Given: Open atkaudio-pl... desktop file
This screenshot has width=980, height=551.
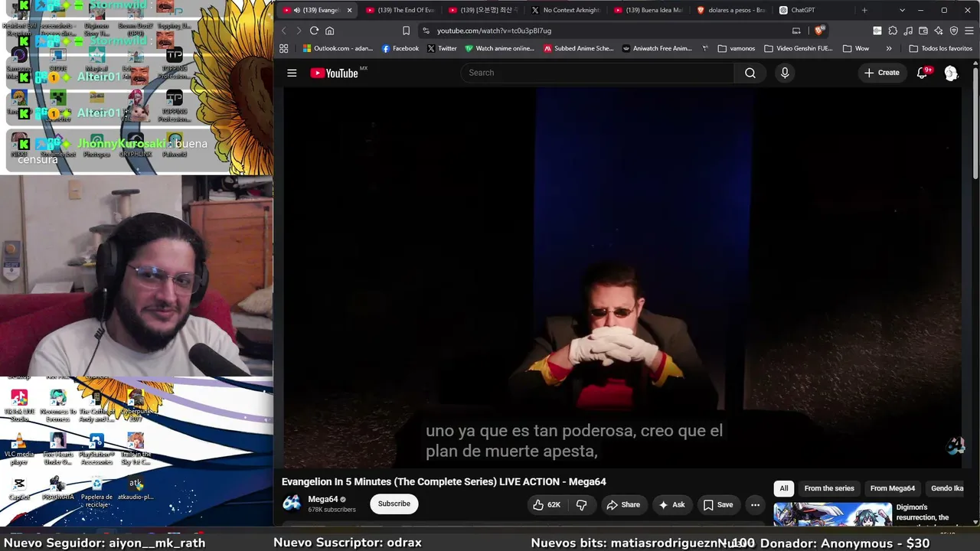Looking at the screenshot, I should tap(136, 488).
